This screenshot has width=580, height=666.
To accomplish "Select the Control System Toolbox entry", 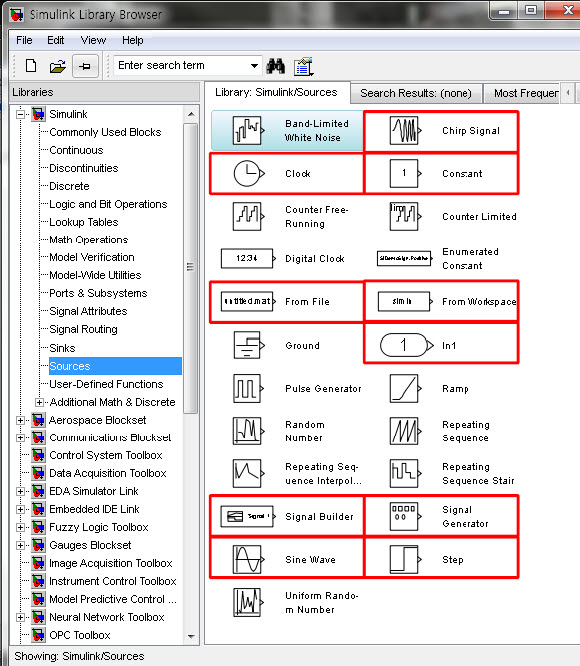I will tap(106, 455).
